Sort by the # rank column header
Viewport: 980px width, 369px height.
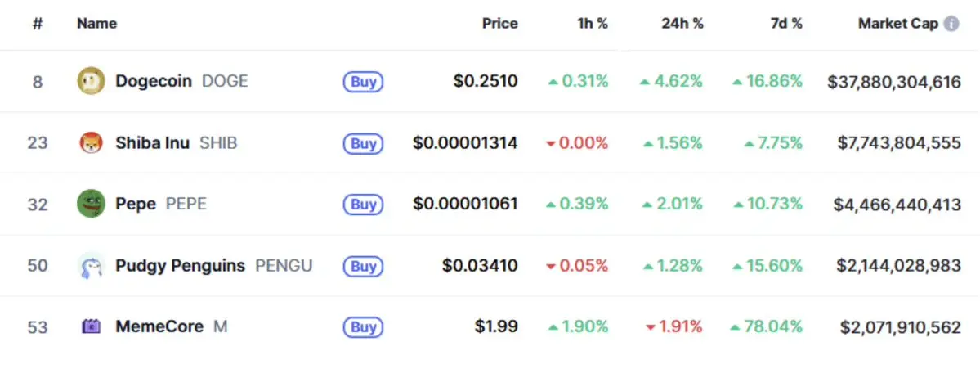(38, 24)
